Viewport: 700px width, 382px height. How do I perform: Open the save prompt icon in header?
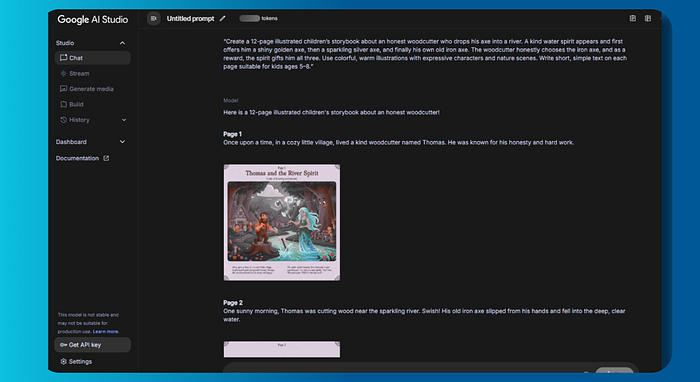(x=633, y=18)
